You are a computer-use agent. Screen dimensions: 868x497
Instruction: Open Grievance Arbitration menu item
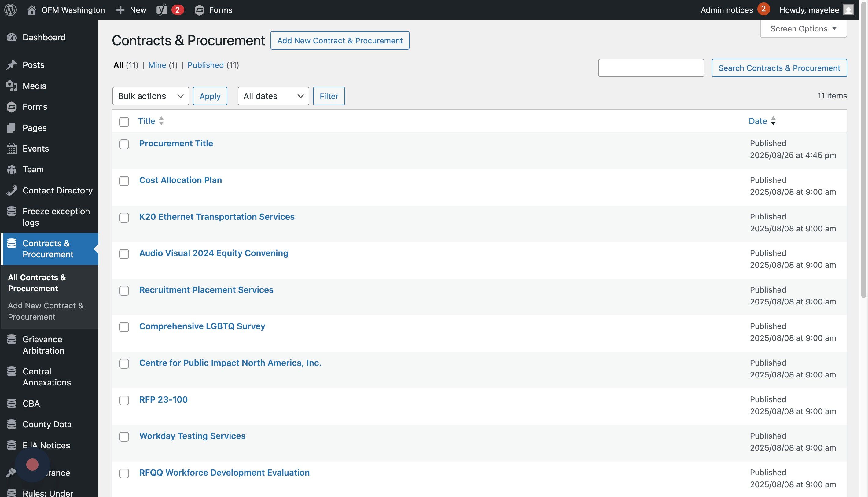[43, 345]
